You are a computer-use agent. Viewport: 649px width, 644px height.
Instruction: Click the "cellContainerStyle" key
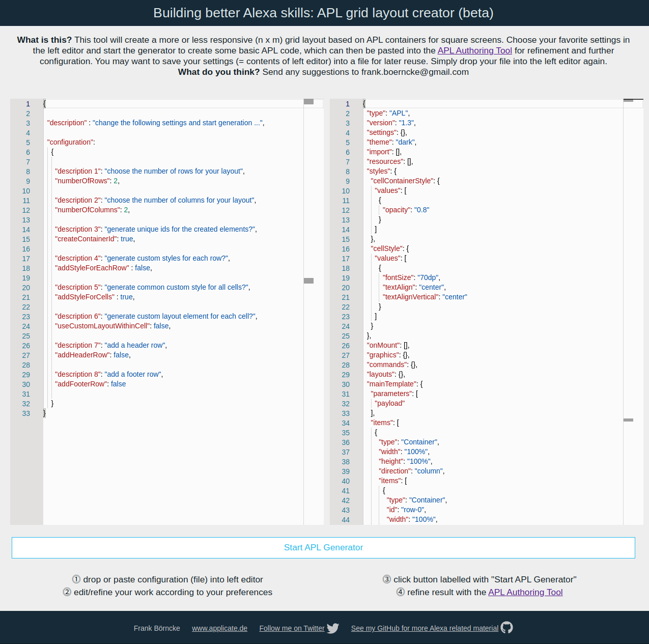402,181
